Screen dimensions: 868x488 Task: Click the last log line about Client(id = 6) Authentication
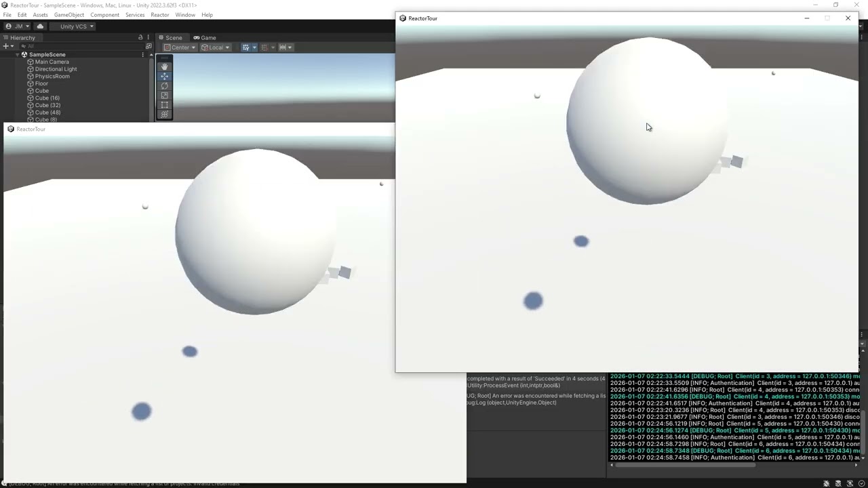735,457
